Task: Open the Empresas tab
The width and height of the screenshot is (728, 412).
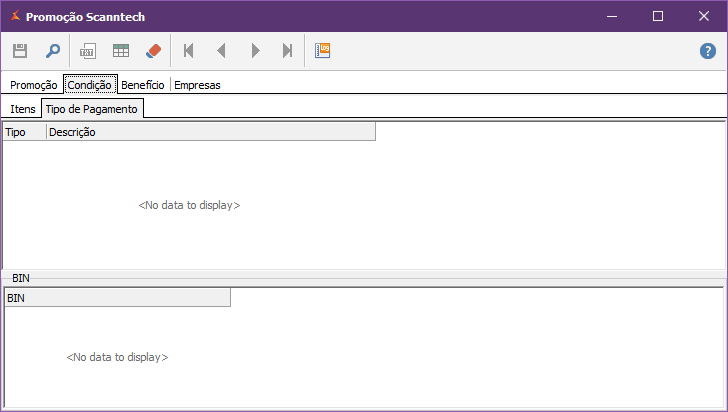Action: (x=197, y=85)
